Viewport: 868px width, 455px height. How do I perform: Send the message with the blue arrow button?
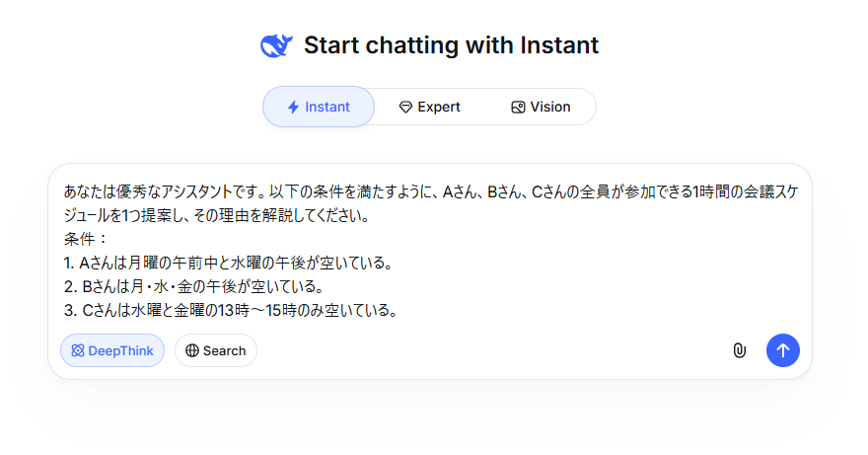click(x=783, y=350)
